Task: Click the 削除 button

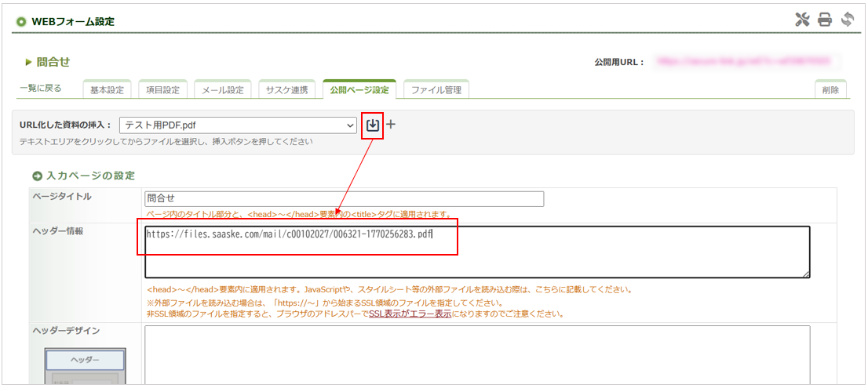Action: (x=830, y=90)
